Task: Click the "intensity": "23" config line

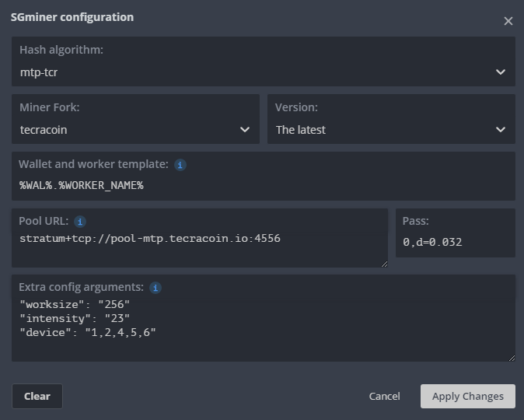Action: coord(75,317)
